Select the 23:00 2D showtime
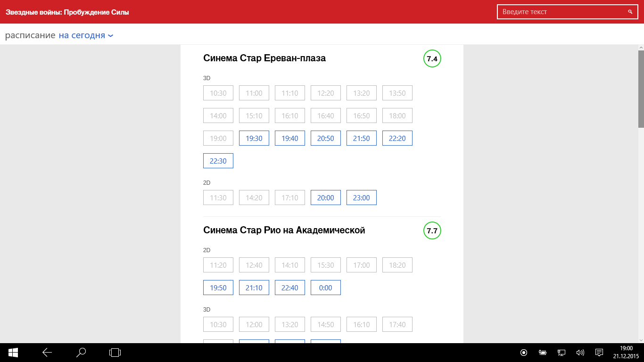This screenshot has width=644, height=362. pyautogui.click(x=362, y=197)
